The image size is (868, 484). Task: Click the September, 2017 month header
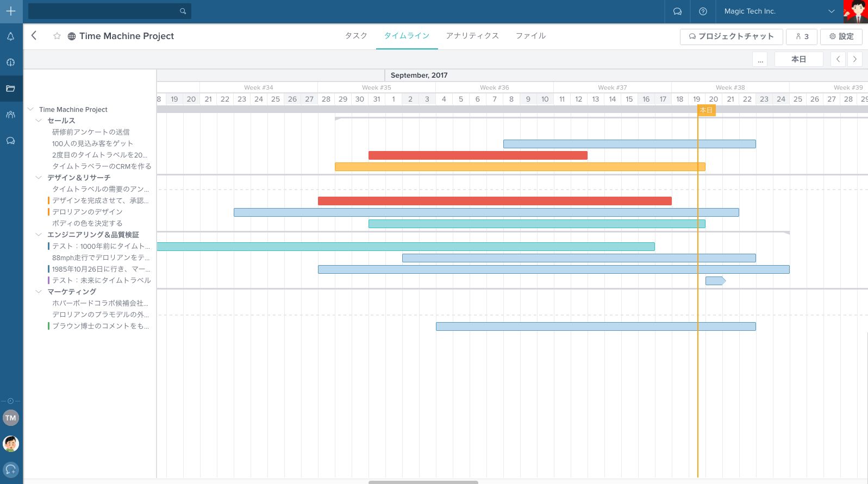(419, 76)
